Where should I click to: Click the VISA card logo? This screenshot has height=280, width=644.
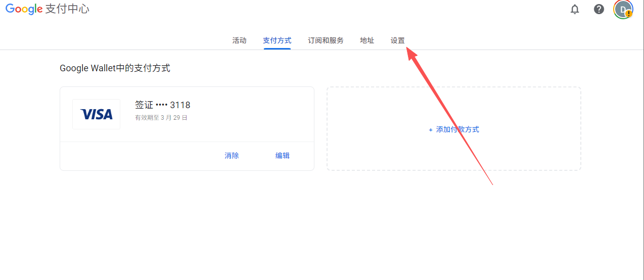(x=96, y=114)
